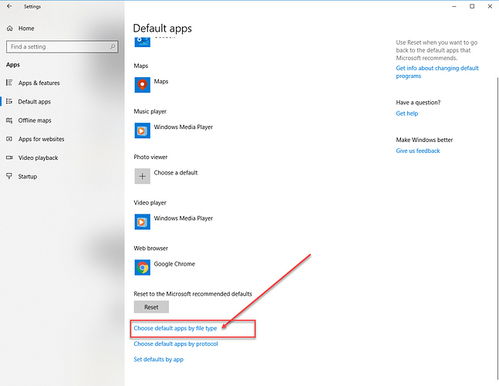Screen dimensions: 499x386
Task: Click the search magnifier icon
Action: (113, 47)
